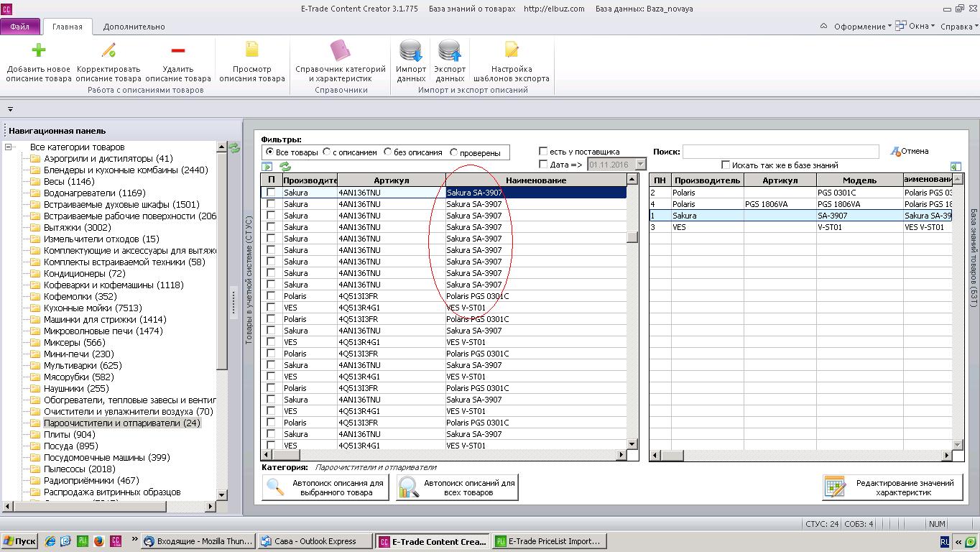Launch Firefox from the quick launch bar
The height and width of the screenshot is (552, 980).
98,541
